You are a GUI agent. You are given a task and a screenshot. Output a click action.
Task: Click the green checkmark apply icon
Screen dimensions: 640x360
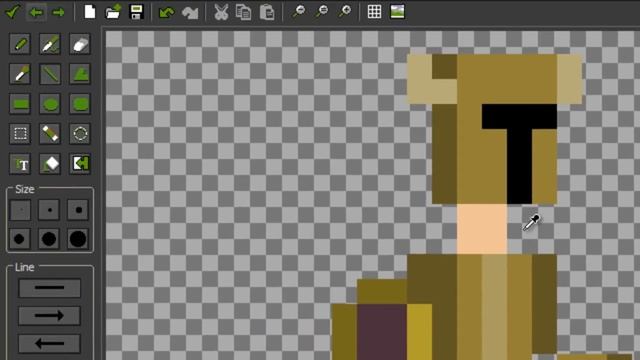[x=13, y=12]
